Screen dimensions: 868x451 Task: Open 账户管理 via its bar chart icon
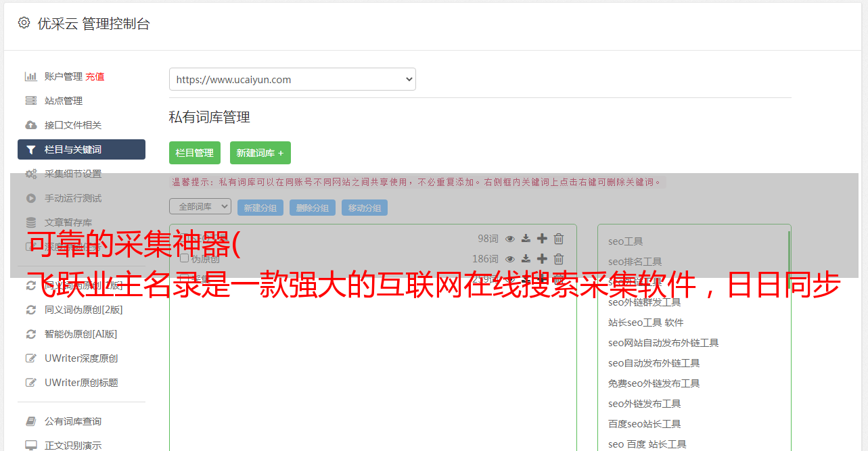click(x=31, y=76)
